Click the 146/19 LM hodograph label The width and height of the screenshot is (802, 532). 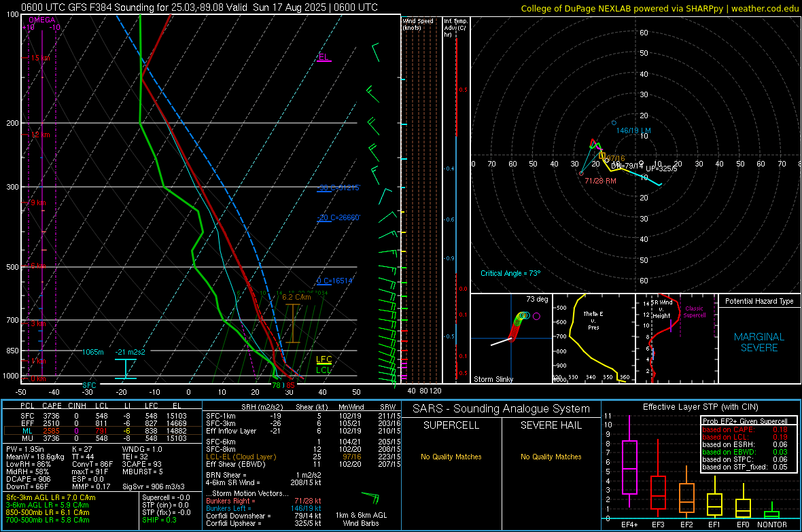pyautogui.click(x=633, y=130)
